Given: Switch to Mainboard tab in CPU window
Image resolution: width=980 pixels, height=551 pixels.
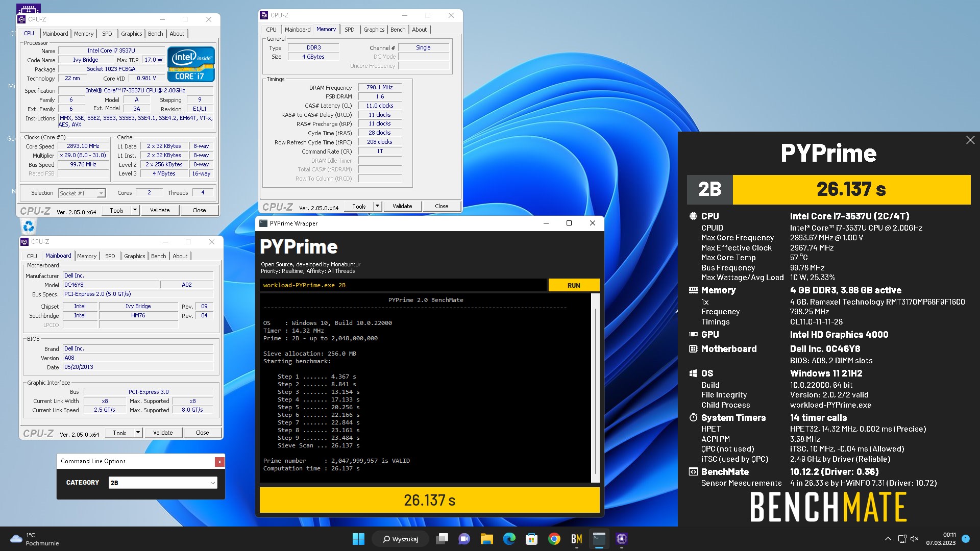Looking at the screenshot, I should click(55, 34).
